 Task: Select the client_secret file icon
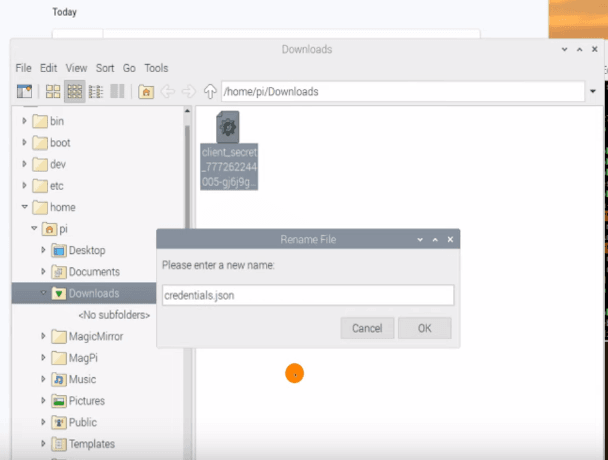pyautogui.click(x=228, y=128)
